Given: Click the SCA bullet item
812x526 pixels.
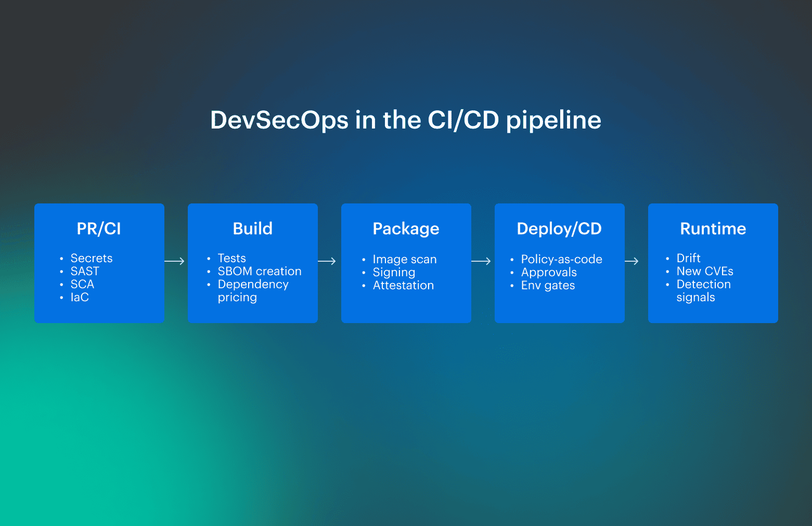Looking at the screenshot, I should click(x=82, y=284).
